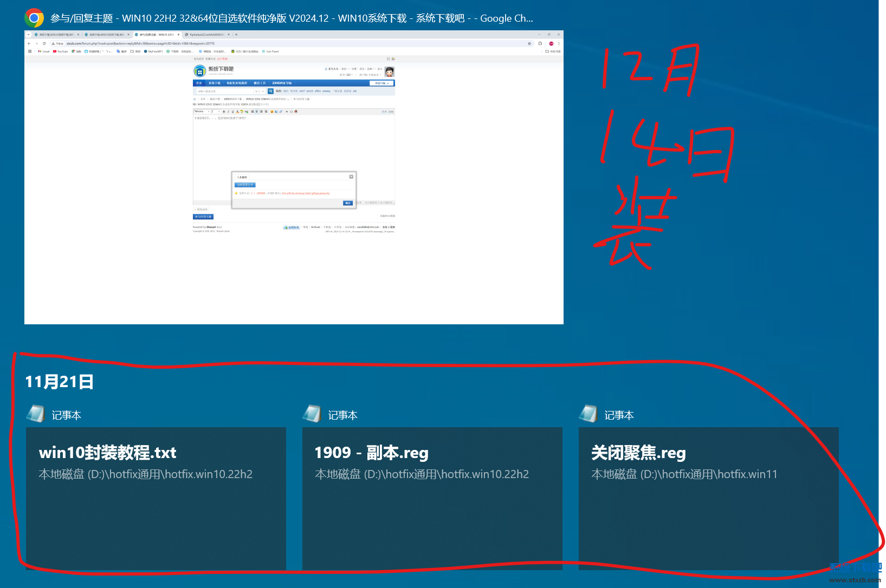The height and width of the screenshot is (588, 886).
Task: Open the win10封装教程.txt timeline card
Action: click(x=156, y=498)
